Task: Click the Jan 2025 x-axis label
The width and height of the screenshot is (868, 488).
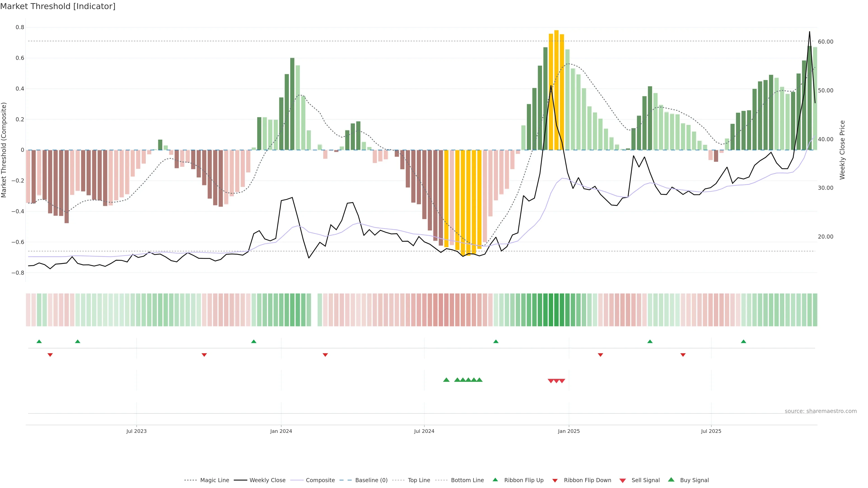Action: point(569,431)
